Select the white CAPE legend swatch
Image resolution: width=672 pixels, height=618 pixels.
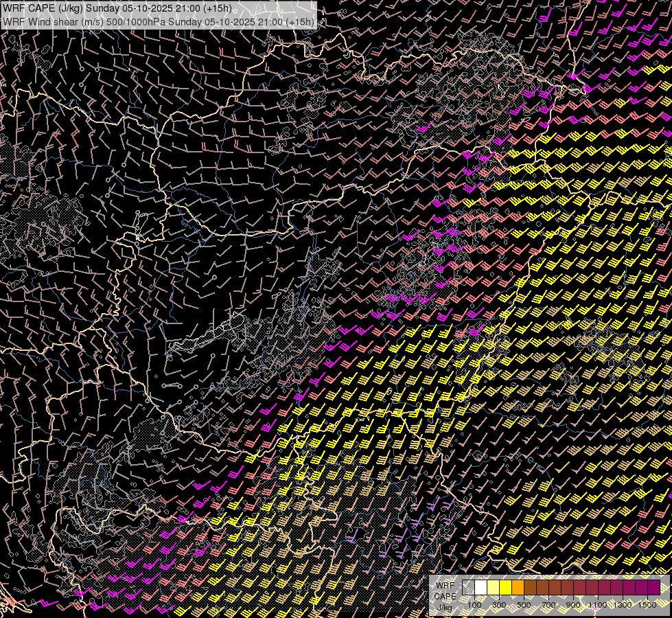coord(480,588)
